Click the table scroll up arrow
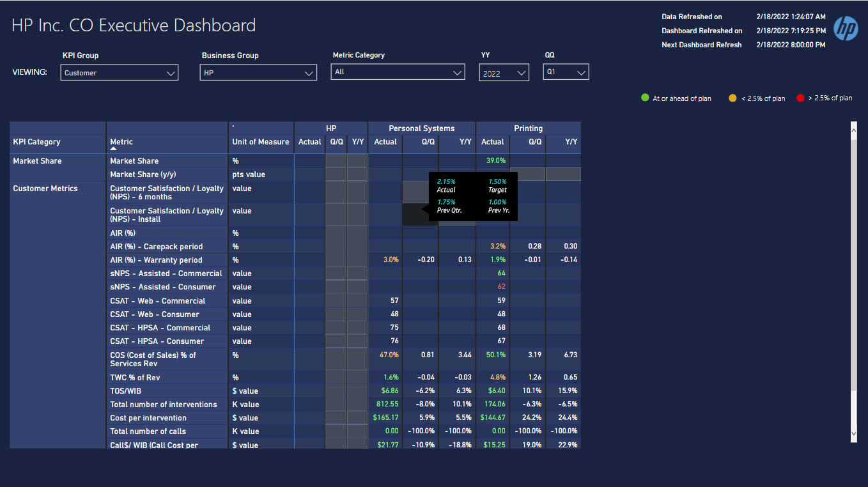Image resolution: width=868 pixels, height=487 pixels. click(853, 130)
